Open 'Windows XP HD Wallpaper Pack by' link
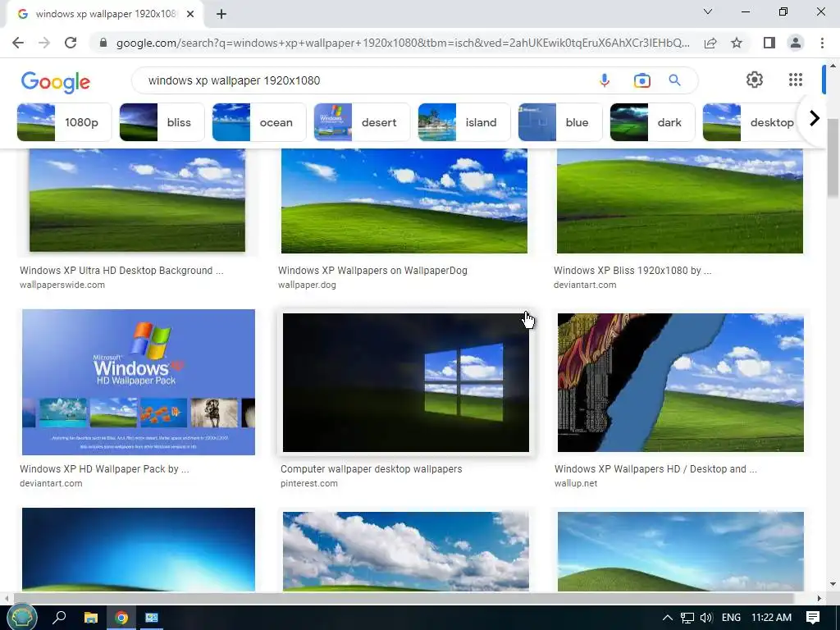Viewport: 840px width, 630px height. pyautogui.click(x=104, y=468)
